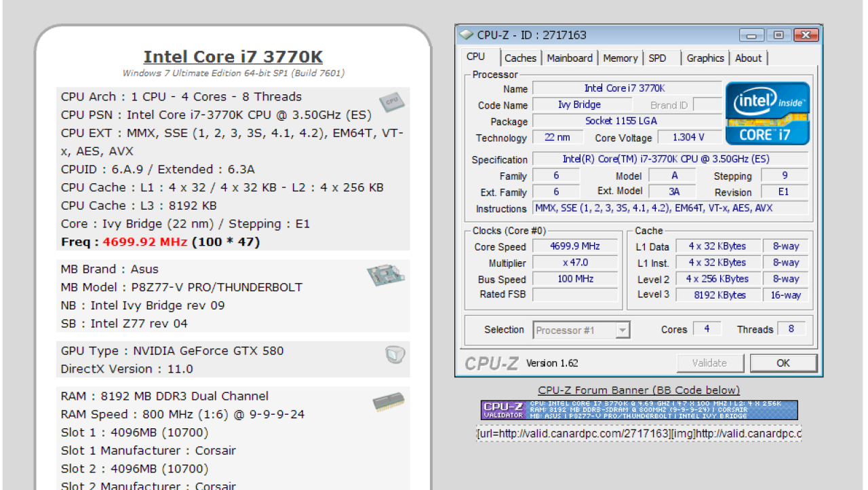Switch to the Caches tab
Viewport: 868px width, 490px height.
point(520,58)
